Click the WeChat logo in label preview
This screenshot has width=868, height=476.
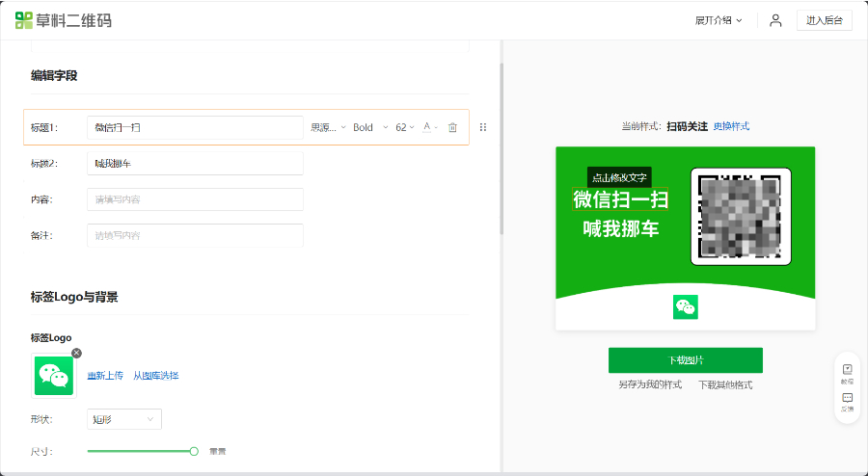[x=686, y=306]
